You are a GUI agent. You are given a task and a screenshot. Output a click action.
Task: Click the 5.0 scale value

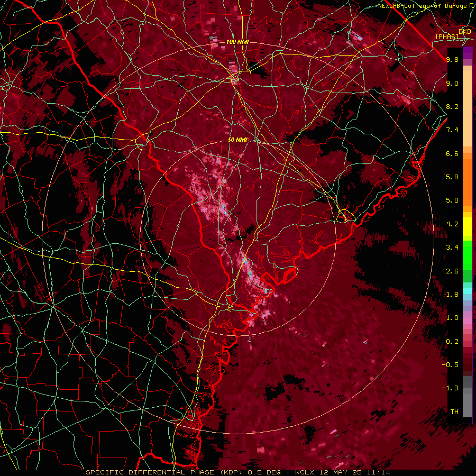[452, 200]
